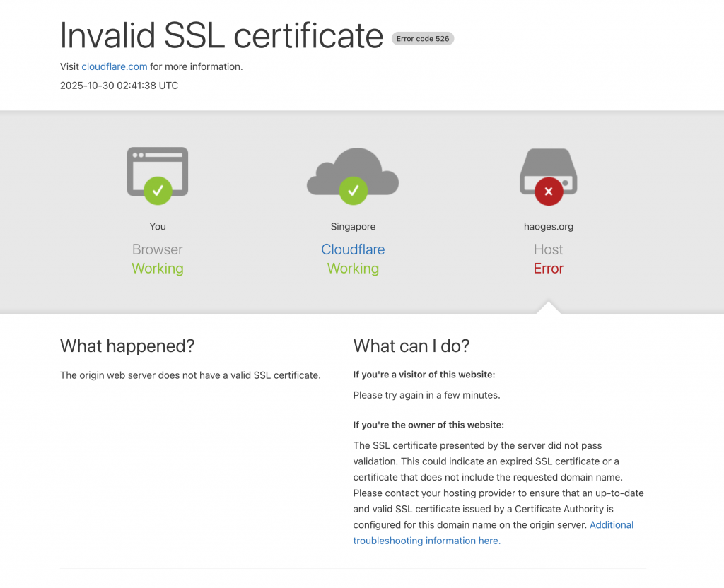Image resolution: width=724 pixels, height=588 pixels.
Task: Click the green checkmark on the cloud icon
Action: pyautogui.click(x=353, y=190)
